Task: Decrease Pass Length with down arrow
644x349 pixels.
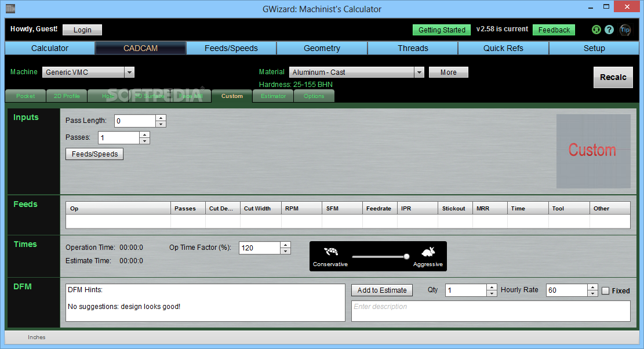Action: pyautogui.click(x=161, y=124)
